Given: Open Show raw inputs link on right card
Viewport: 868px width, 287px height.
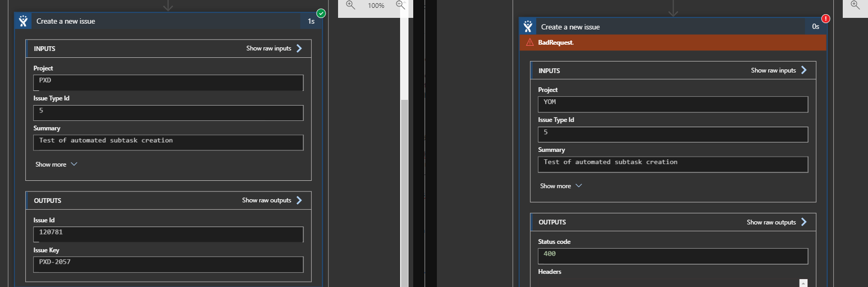Looking at the screenshot, I should coord(773,70).
